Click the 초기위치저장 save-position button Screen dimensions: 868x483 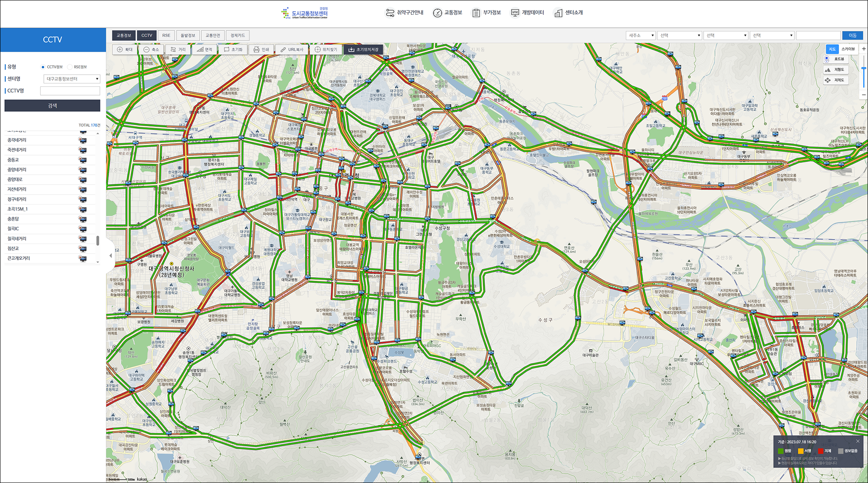(363, 50)
